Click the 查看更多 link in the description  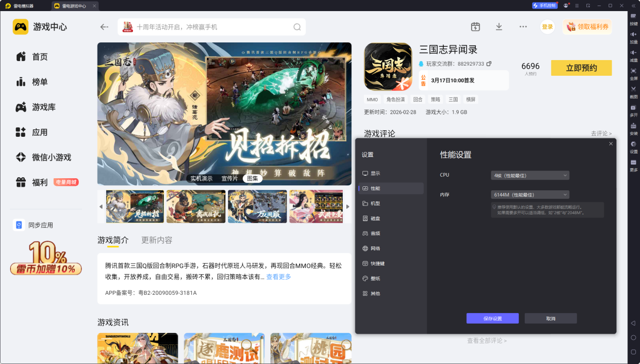[279, 277]
